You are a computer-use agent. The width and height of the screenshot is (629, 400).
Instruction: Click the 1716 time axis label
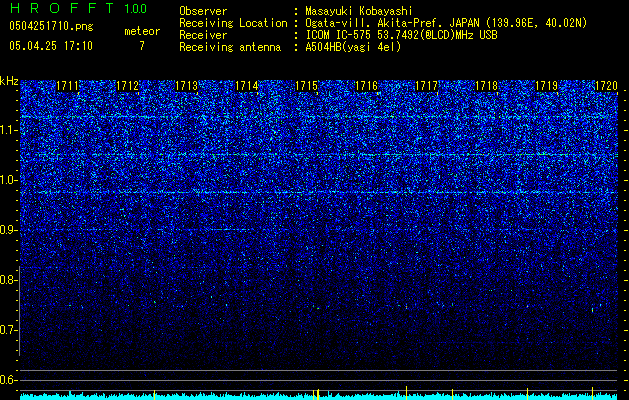click(x=367, y=86)
